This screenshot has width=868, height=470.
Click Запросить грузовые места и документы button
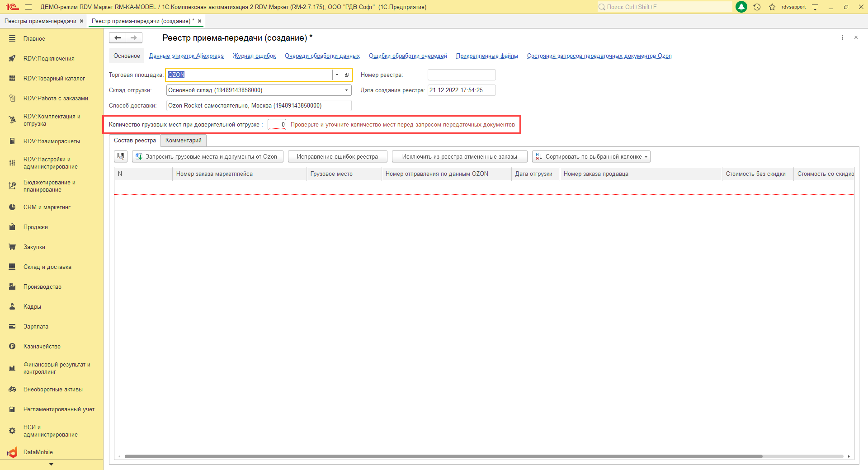[x=208, y=157]
